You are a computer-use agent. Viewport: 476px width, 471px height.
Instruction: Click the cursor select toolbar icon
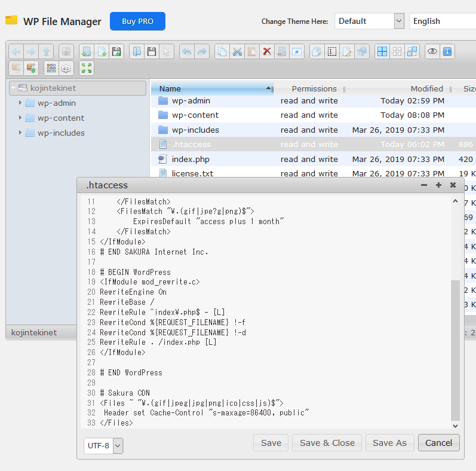[167, 51]
